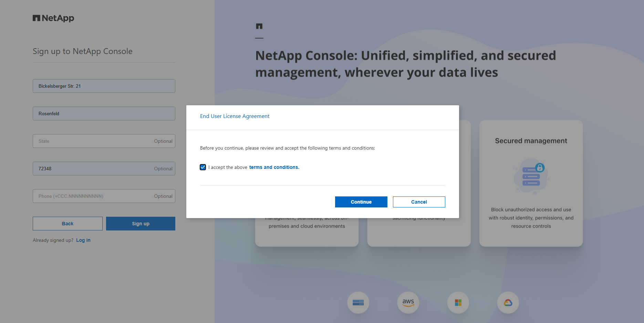
Task: Click the postal code field 72348
Action: (93, 169)
